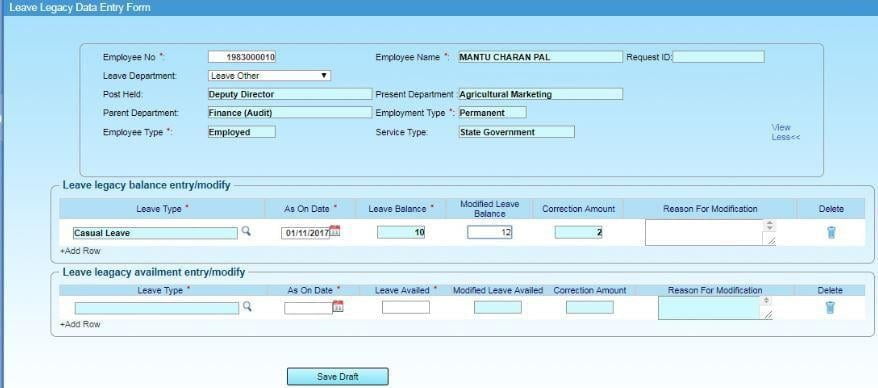This screenshot has height=388, width=878.
Task: Click the Save Draft button
Action: (338, 377)
